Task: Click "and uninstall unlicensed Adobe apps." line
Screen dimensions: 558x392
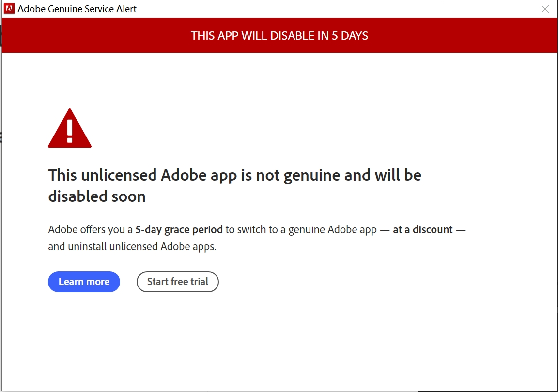Action: point(132,246)
